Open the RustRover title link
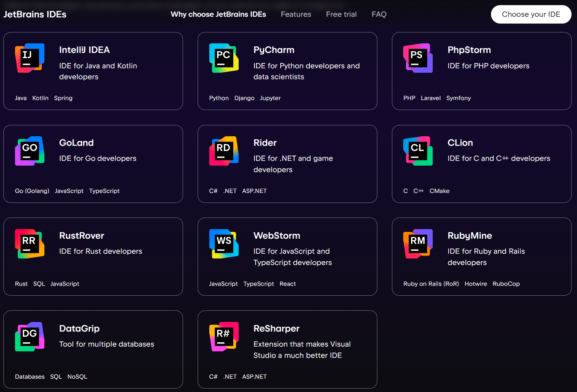 pos(82,236)
